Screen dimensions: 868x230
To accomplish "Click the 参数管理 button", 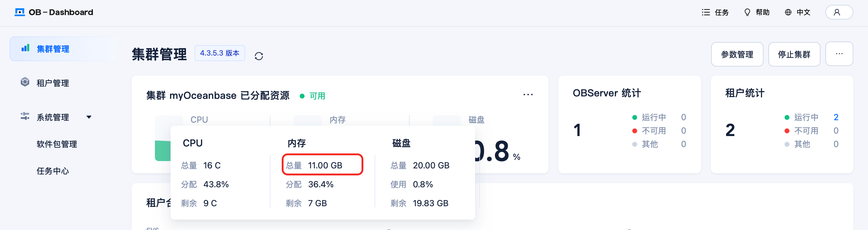I will (737, 54).
